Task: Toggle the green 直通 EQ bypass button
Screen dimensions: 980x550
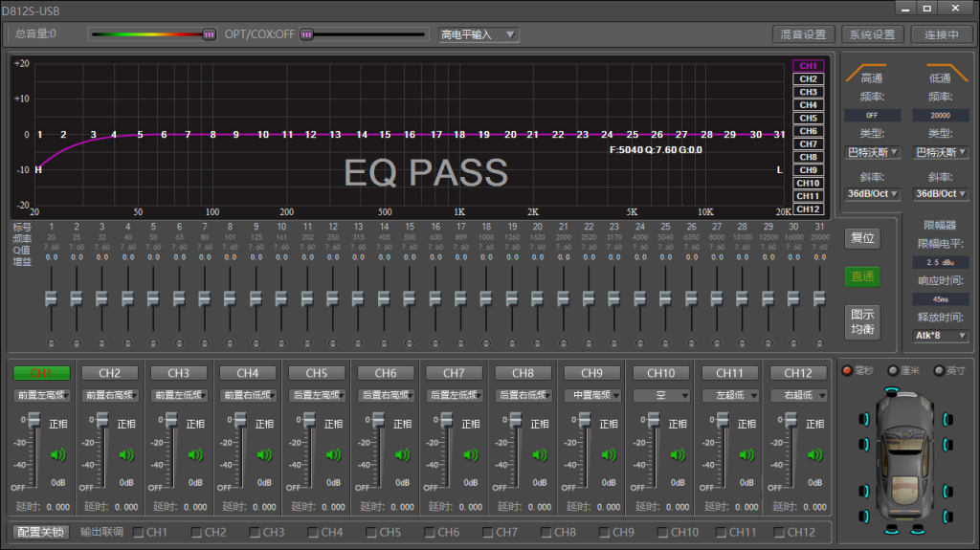Action: pos(862,276)
